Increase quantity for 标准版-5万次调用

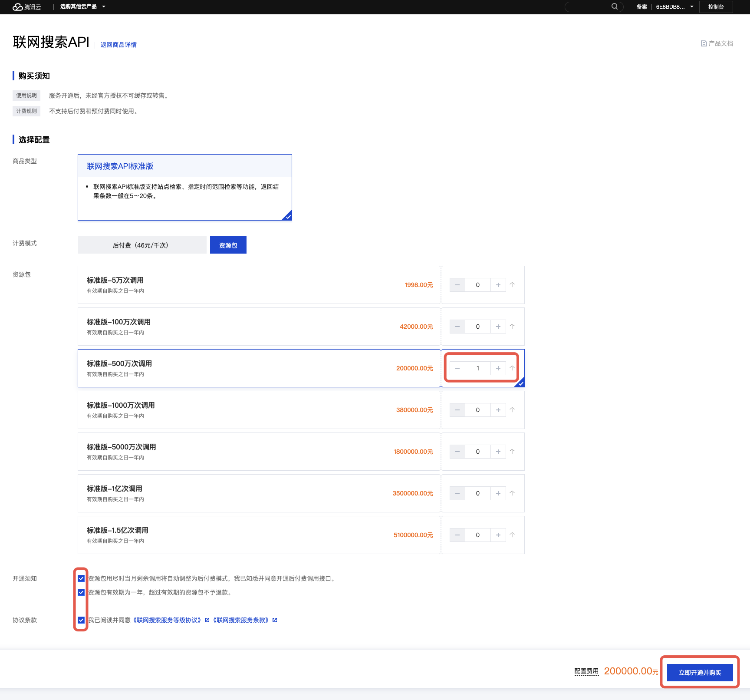click(498, 285)
